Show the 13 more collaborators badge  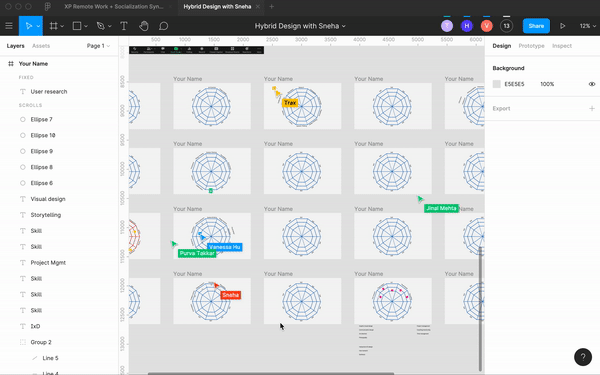[x=506, y=26]
